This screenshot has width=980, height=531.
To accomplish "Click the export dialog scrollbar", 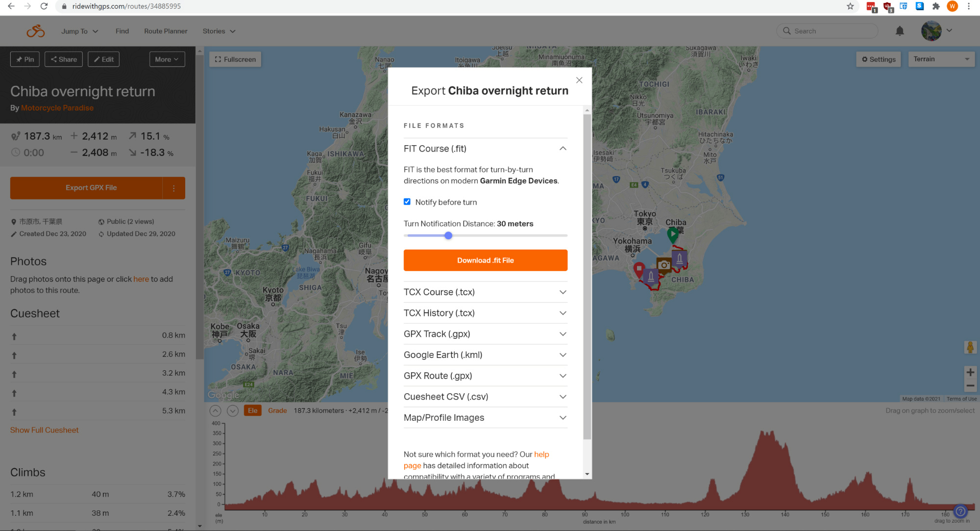I will tap(587, 277).
